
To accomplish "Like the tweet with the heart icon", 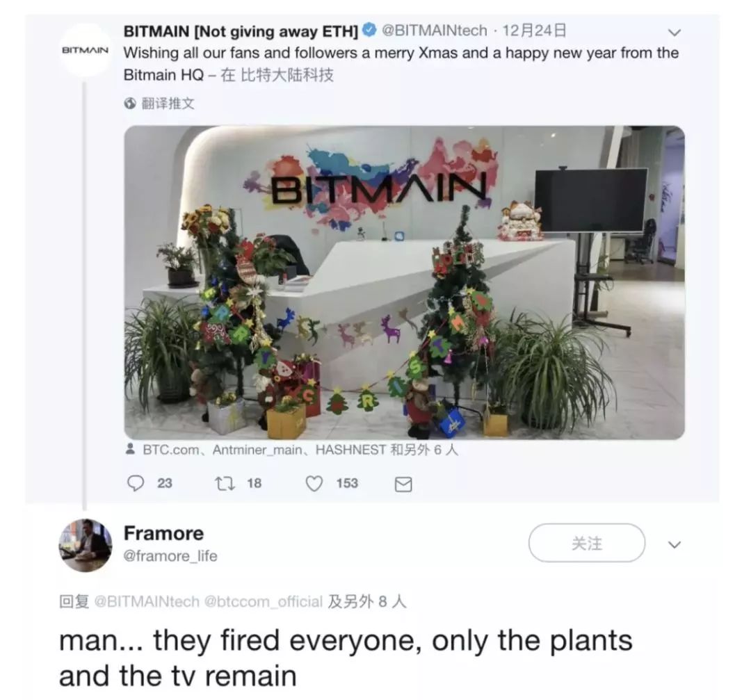I will [x=314, y=482].
